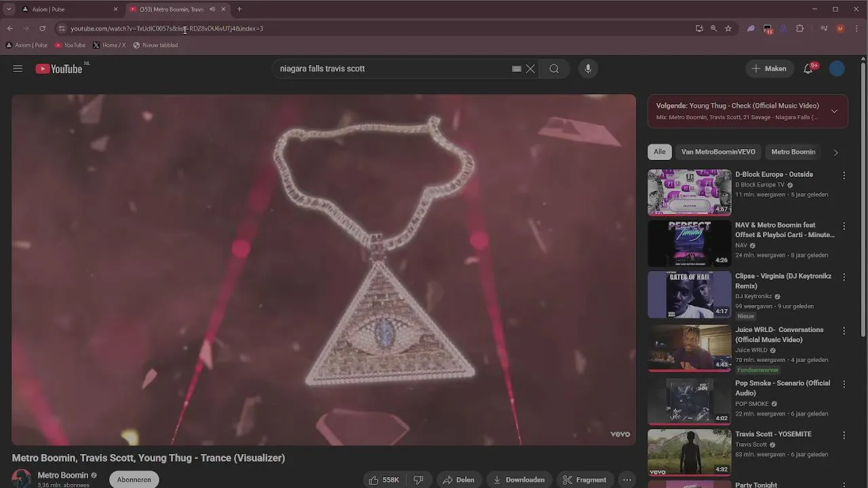
Task: Open the Clipse Virginia remix thumbnail
Action: (689, 295)
